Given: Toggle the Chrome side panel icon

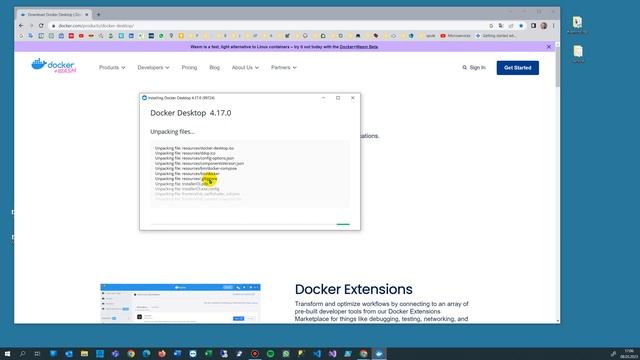Looking at the screenshot, I should pos(533,25).
